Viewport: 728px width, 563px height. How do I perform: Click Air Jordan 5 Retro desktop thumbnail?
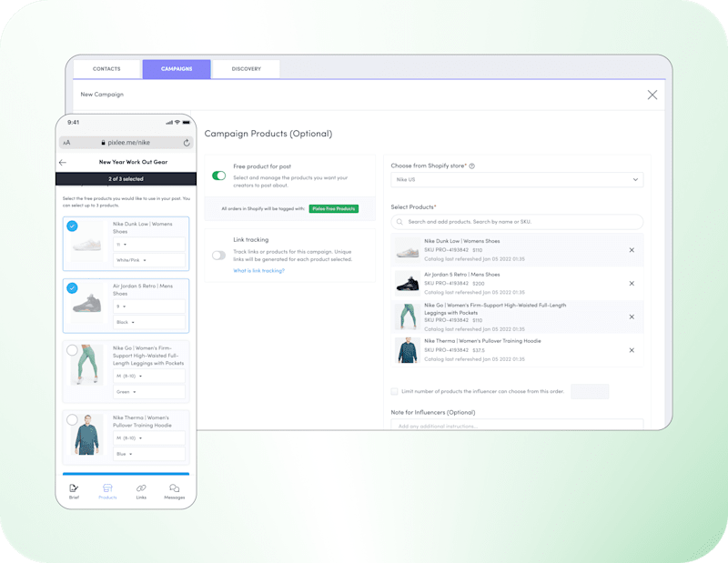(407, 283)
